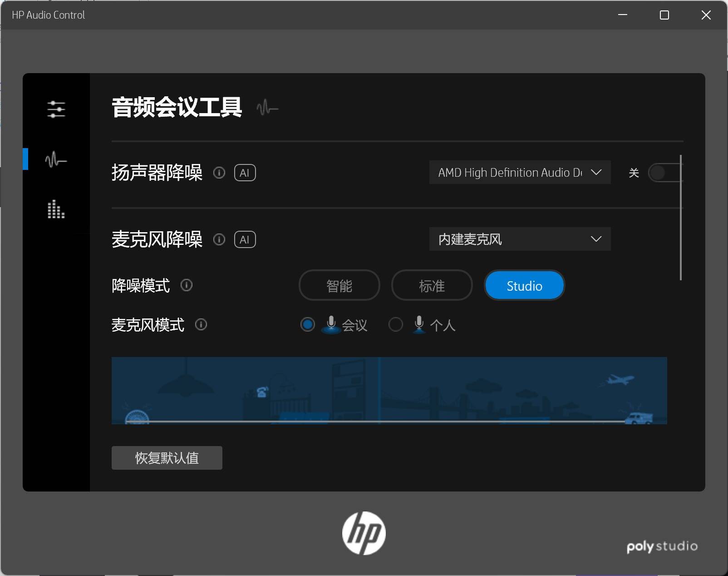The height and width of the screenshot is (576, 728).
Task: Click the vertical scrollbar of the settings panel
Action: [681, 218]
